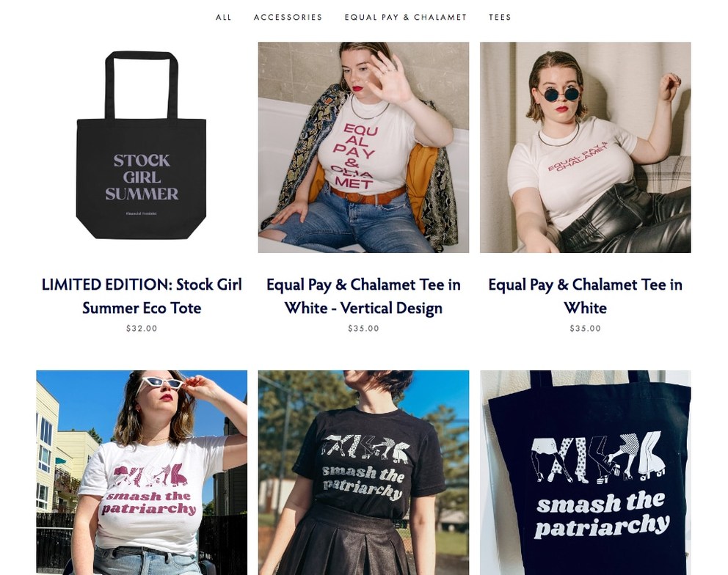The image size is (728, 575).
Task: Switch to the TEES category
Action: (x=500, y=17)
